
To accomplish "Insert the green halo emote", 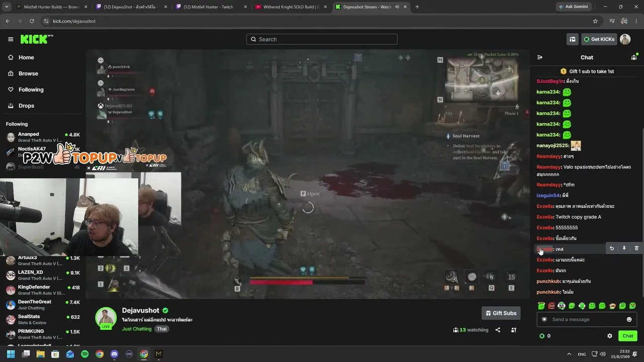I will tap(541, 306).
